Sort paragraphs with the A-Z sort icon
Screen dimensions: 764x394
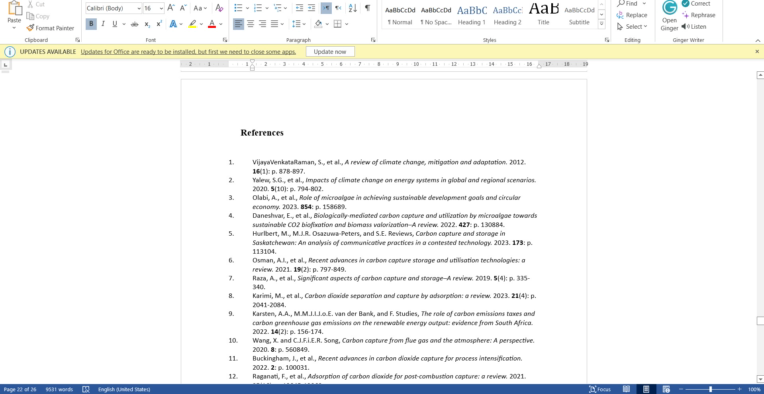pos(353,8)
